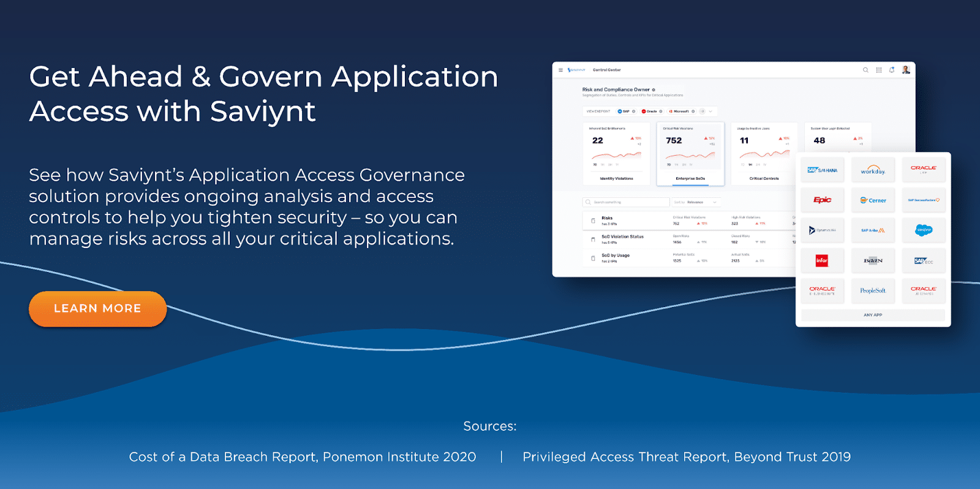Image resolution: width=980 pixels, height=489 pixels.
Task: Select the SAP SuccessFactors app tile
Action: point(924,200)
